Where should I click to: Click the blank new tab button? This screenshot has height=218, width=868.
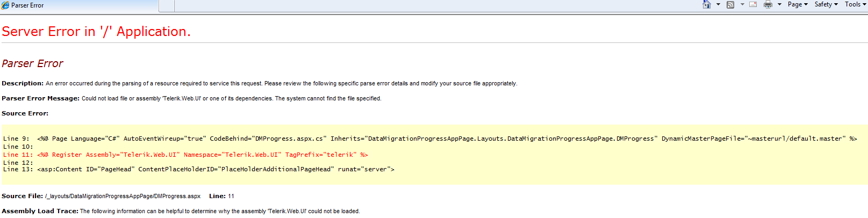[x=167, y=5]
